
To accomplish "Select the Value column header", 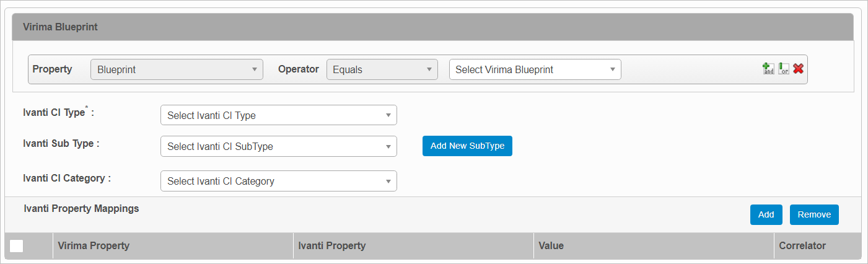I will 551,246.
